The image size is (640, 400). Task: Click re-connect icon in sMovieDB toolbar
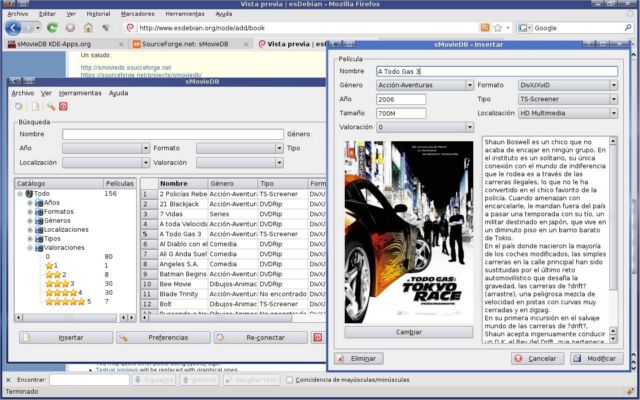click(19, 107)
